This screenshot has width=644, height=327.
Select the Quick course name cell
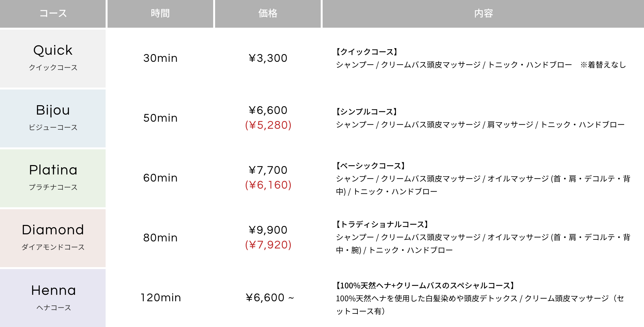coord(53,58)
